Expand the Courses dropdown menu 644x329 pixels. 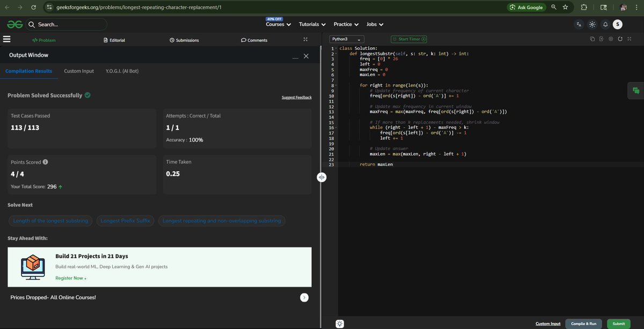(x=279, y=24)
